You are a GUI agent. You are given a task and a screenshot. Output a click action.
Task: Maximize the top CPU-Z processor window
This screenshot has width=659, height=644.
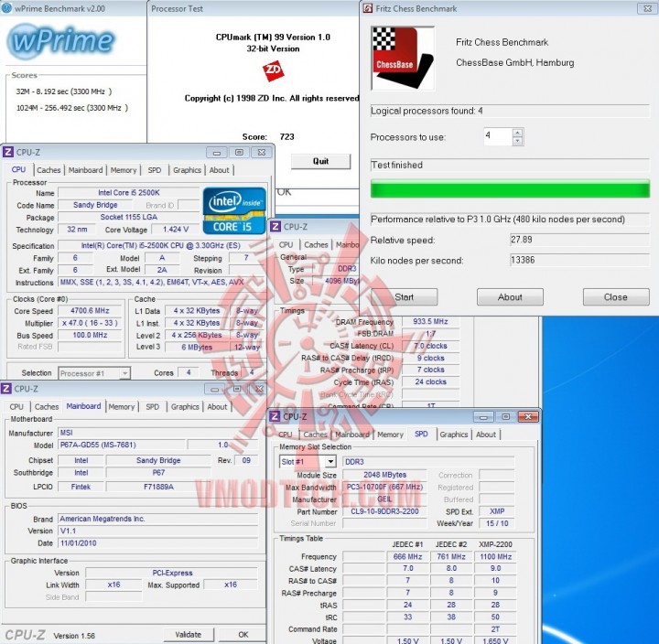239,153
